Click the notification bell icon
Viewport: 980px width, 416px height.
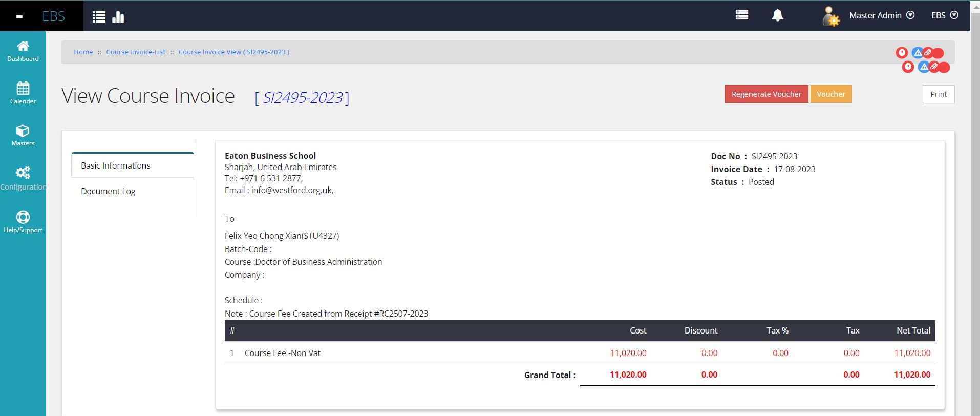point(777,15)
